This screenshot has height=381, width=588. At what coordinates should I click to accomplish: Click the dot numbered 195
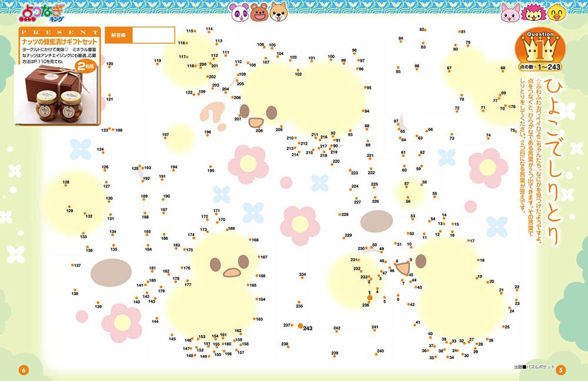[211, 166]
